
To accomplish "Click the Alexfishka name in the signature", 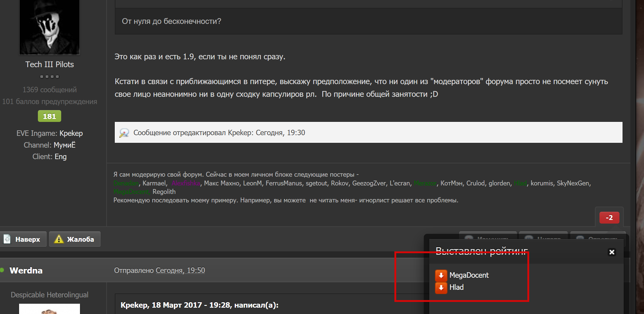I will click(x=186, y=183).
